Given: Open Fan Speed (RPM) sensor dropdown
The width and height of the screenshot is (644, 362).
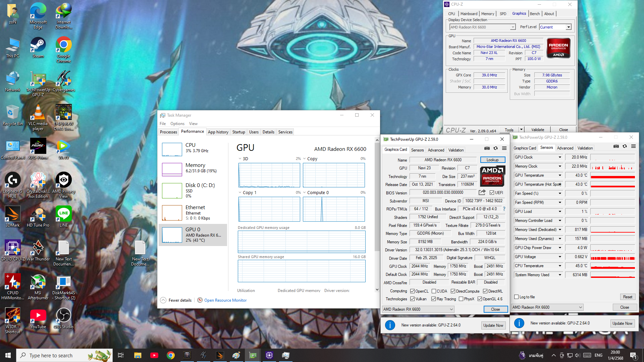Looking at the screenshot, I should tap(560, 202).
